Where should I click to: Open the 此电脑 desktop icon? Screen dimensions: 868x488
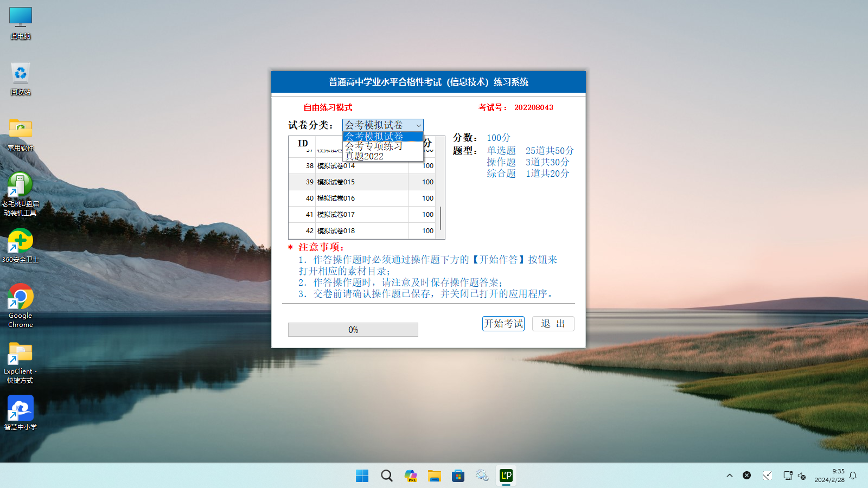coord(21,23)
